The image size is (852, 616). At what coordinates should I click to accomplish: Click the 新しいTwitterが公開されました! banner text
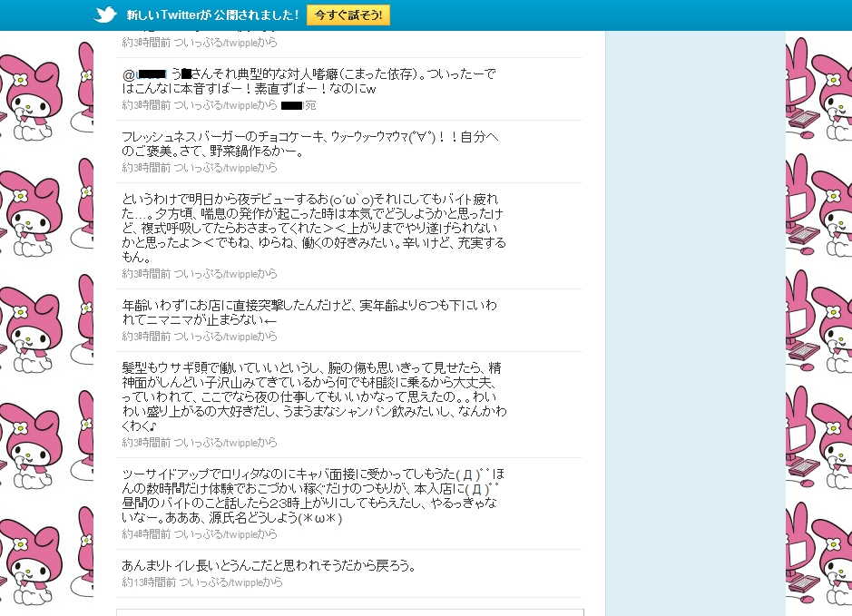pyautogui.click(x=212, y=15)
